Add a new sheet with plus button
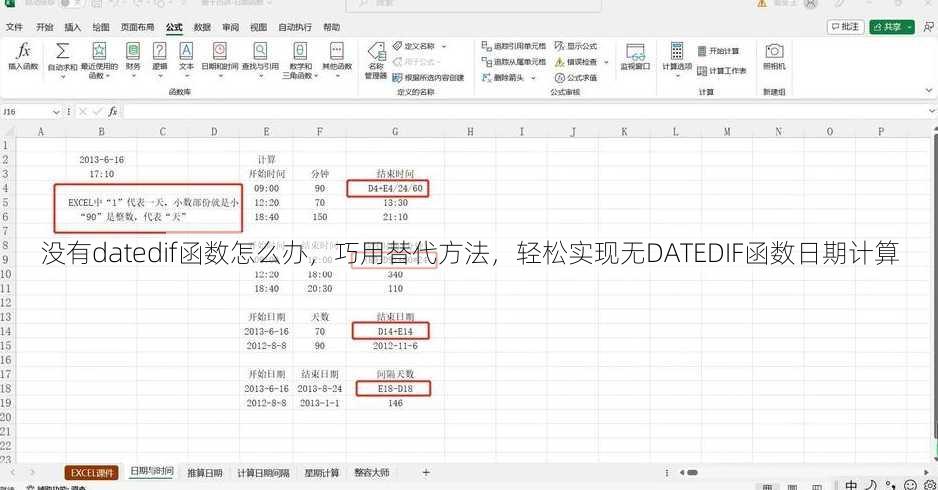 (426, 473)
